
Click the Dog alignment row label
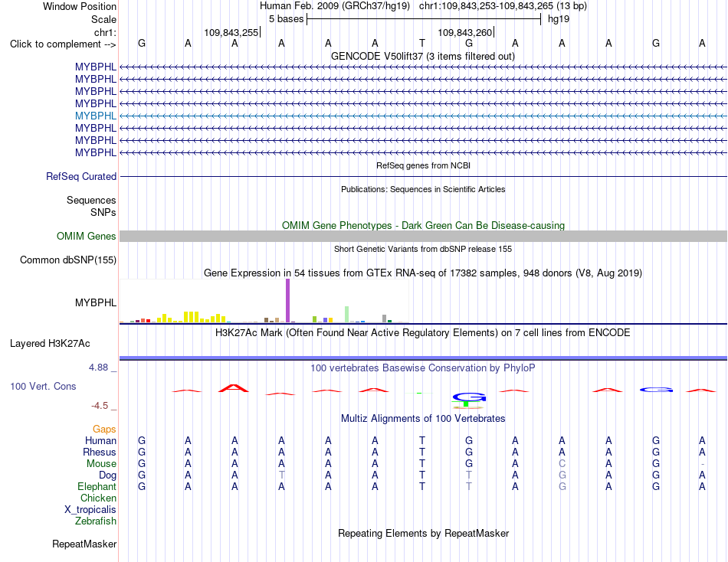click(x=108, y=475)
